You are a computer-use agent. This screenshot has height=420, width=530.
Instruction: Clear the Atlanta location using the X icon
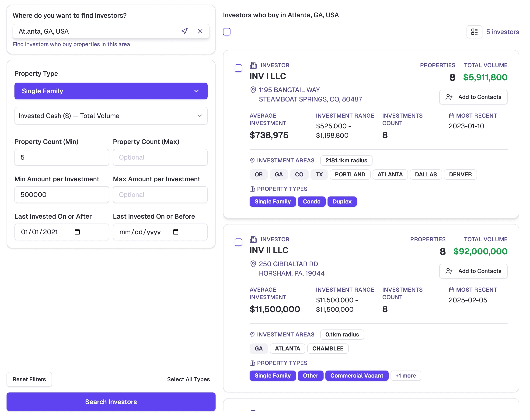[x=200, y=31]
